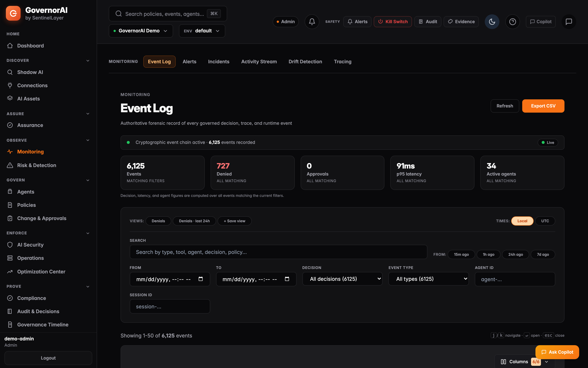The width and height of the screenshot is (588, 368).
Task: Click + Save view button
Action: (x=234, y=221)
